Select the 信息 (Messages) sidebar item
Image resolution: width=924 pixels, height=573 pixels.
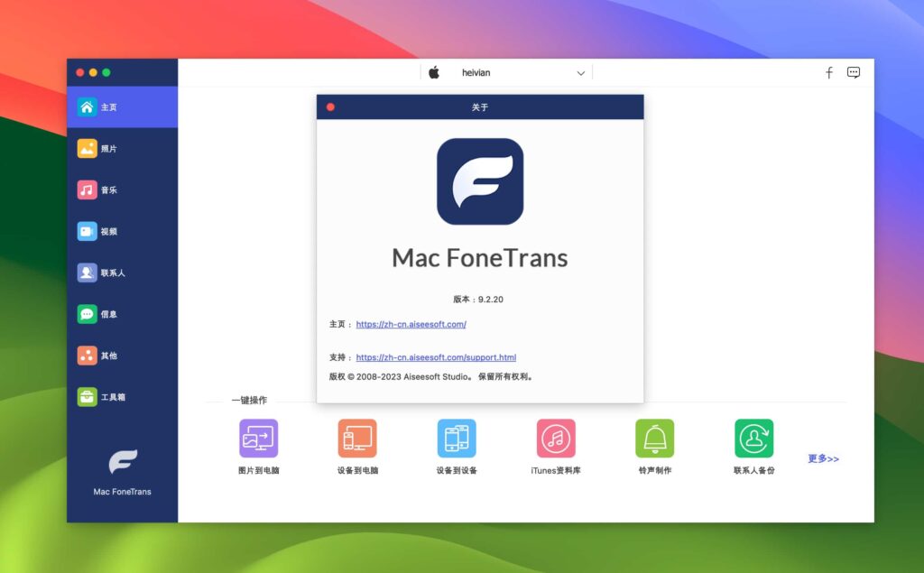tap(122, 314)
